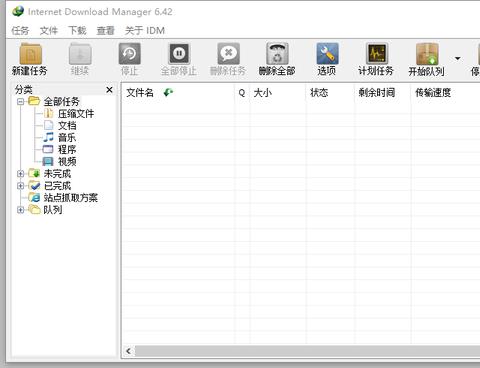Click the 删除任务 delete task icon

click(228, 54)
